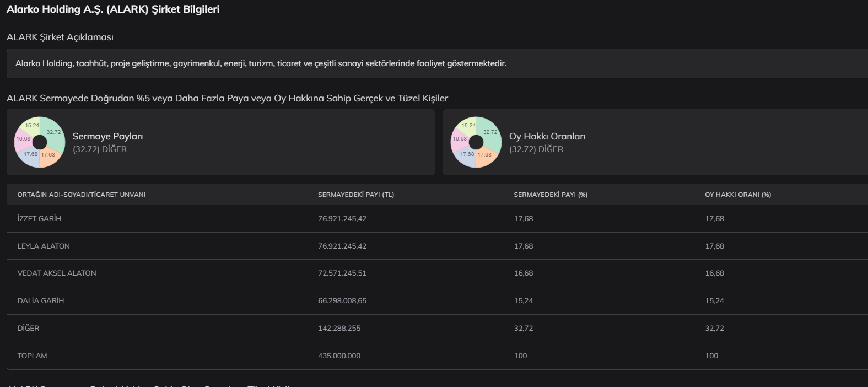Screen dimensions: 868x387
Task: Select "(32.72) DİĞER" label under Sermaye Payları
Action: coord(100,149)
